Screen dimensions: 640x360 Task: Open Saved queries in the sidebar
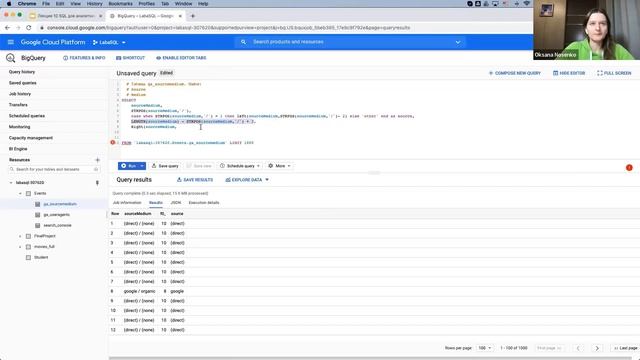[x=23, y=83]
